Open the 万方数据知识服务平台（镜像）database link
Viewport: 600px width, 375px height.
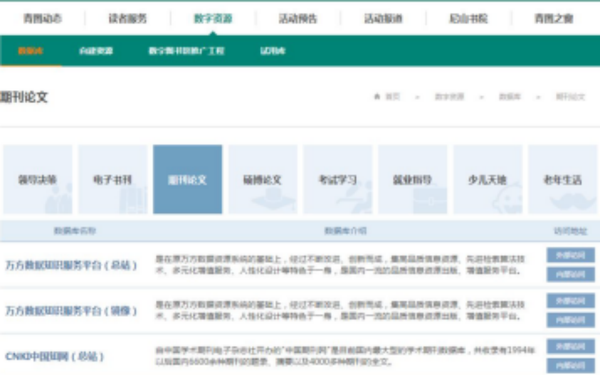(71, 310)
